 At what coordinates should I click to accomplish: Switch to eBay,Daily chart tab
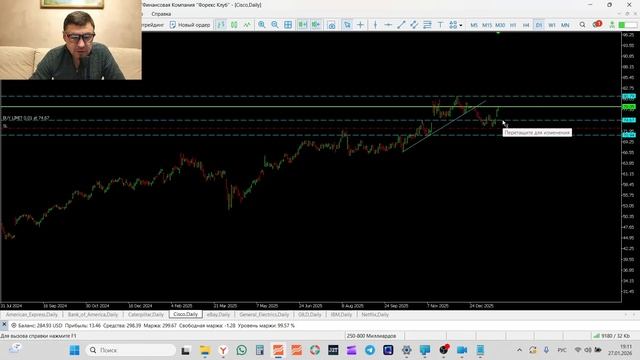(x=218, y=315)
